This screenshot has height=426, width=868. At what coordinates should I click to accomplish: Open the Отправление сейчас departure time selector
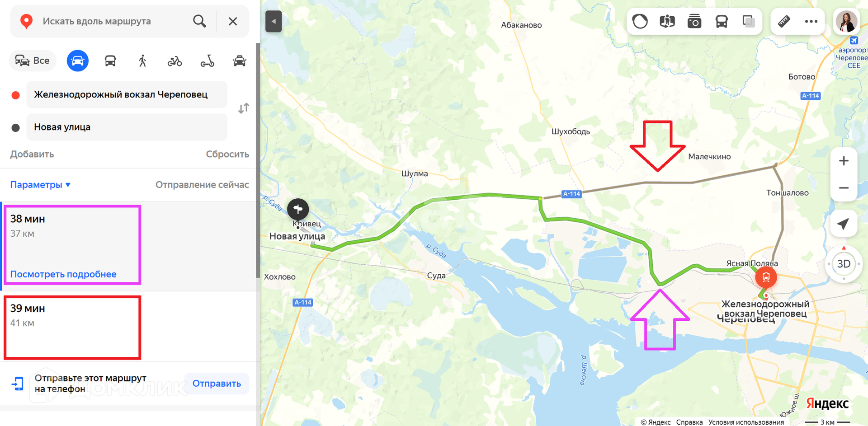[x=202, y=185]
